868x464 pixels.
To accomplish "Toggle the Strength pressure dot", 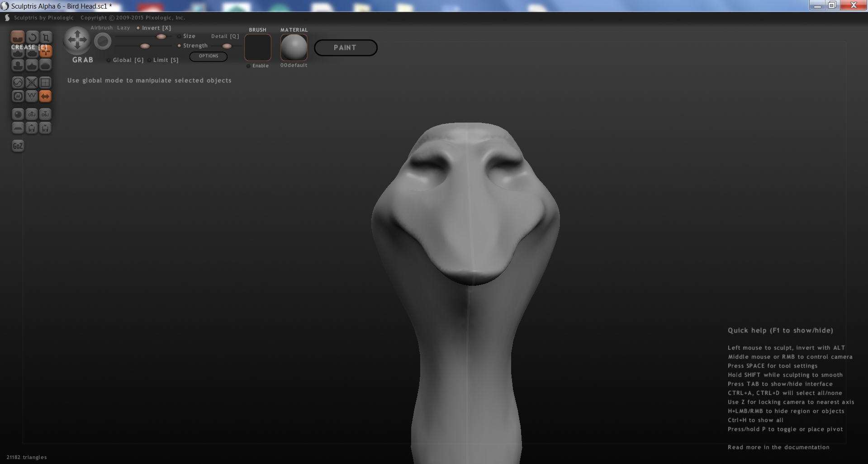I will point(179,46).
